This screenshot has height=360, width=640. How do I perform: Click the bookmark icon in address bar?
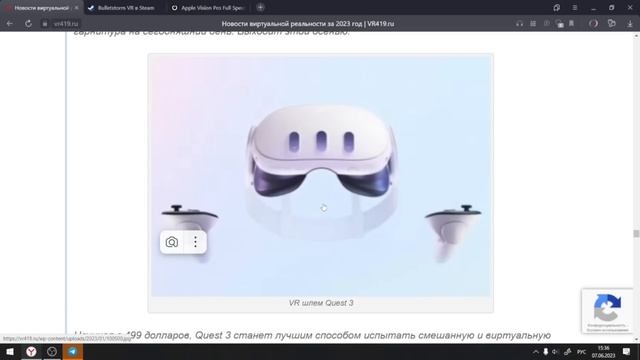[571, 24]
